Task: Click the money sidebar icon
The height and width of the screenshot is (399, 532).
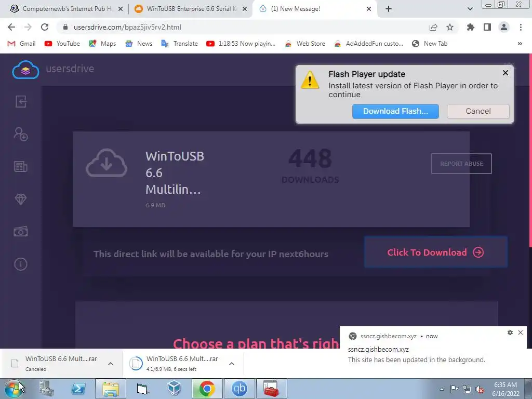Action: (21, 232)
